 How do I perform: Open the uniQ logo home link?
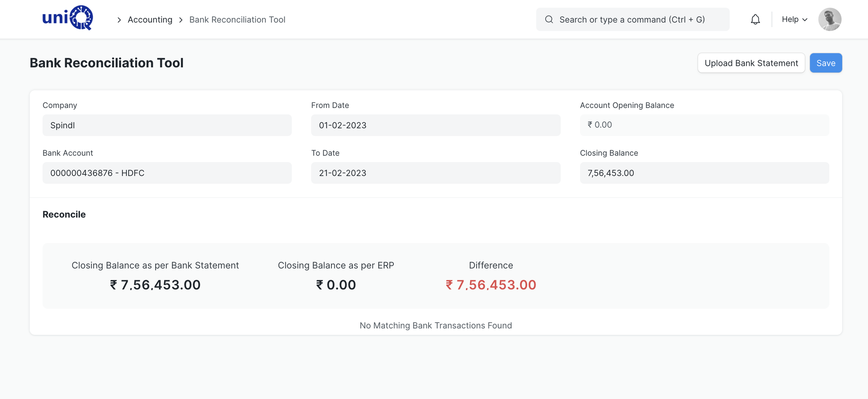67,18
